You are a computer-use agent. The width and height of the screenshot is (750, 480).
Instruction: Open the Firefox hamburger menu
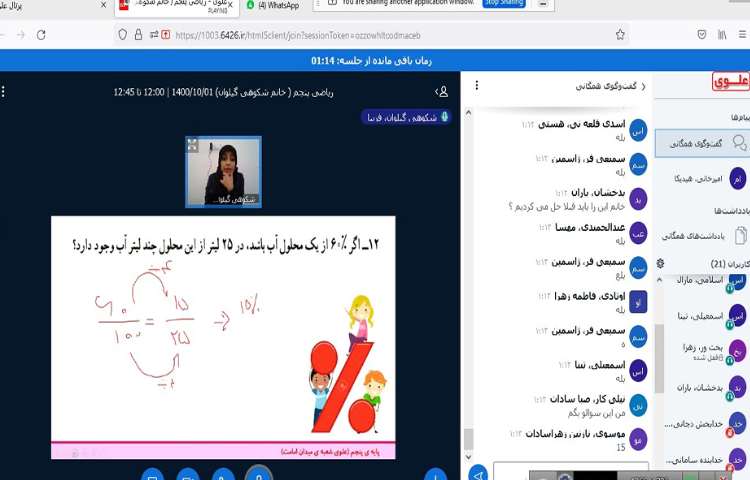tap(742, 34)
